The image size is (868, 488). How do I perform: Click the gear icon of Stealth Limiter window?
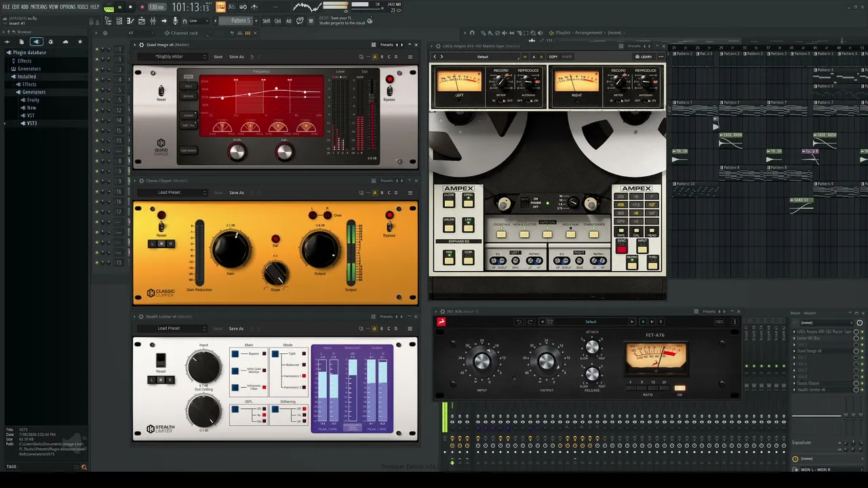pyautogui.click(x=141, y=317)
